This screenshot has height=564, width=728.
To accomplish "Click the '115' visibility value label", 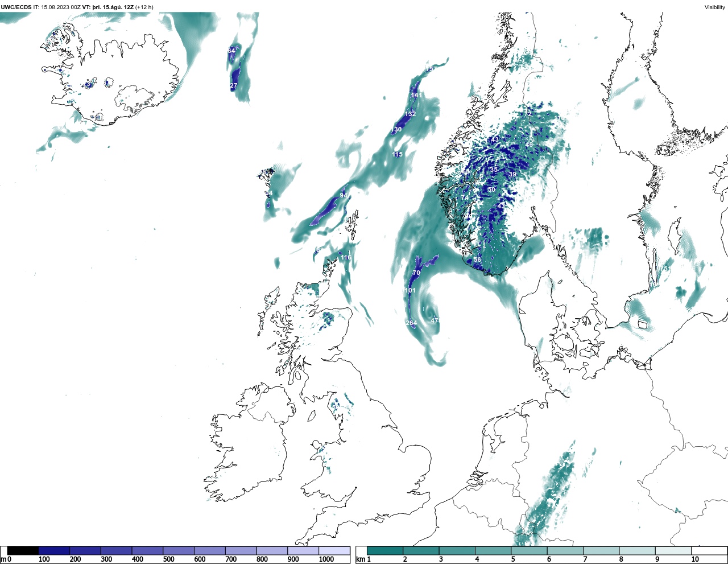I will point(397,154).
